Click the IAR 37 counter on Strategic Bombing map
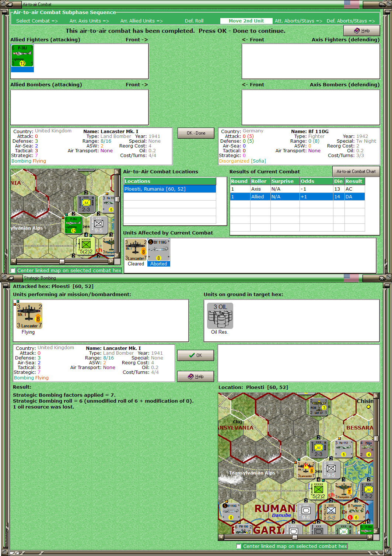The image size is (392, 556). [x=318, y=407]
